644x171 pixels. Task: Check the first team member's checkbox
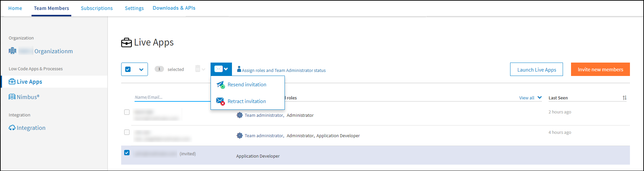click(127, 112)
